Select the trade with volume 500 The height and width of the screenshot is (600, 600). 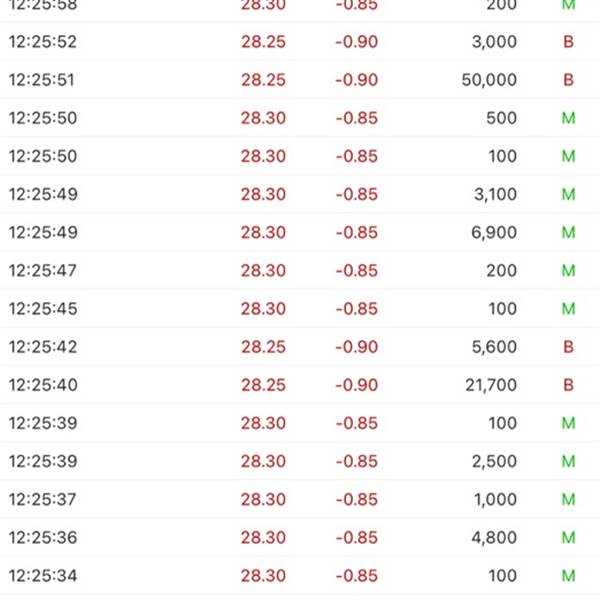click(300, 118)
